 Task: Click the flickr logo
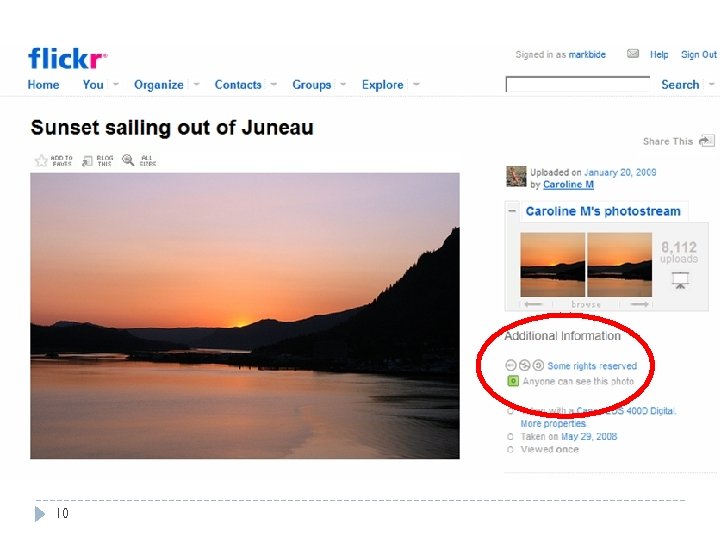tap(68, 58)
